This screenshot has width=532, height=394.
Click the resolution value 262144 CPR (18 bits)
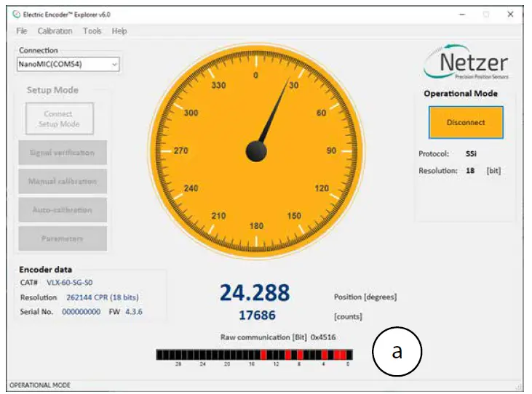(x=103, y=297)
